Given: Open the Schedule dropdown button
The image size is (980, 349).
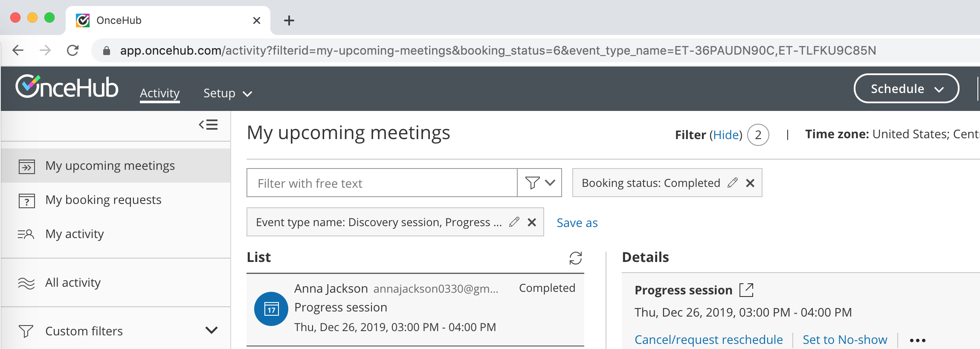Looking at the screenshot, I should tap(906, 89).
